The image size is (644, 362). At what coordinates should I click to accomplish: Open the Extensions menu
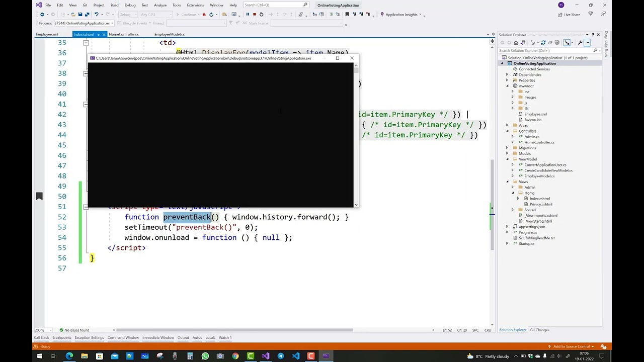(x=195, y=5)
